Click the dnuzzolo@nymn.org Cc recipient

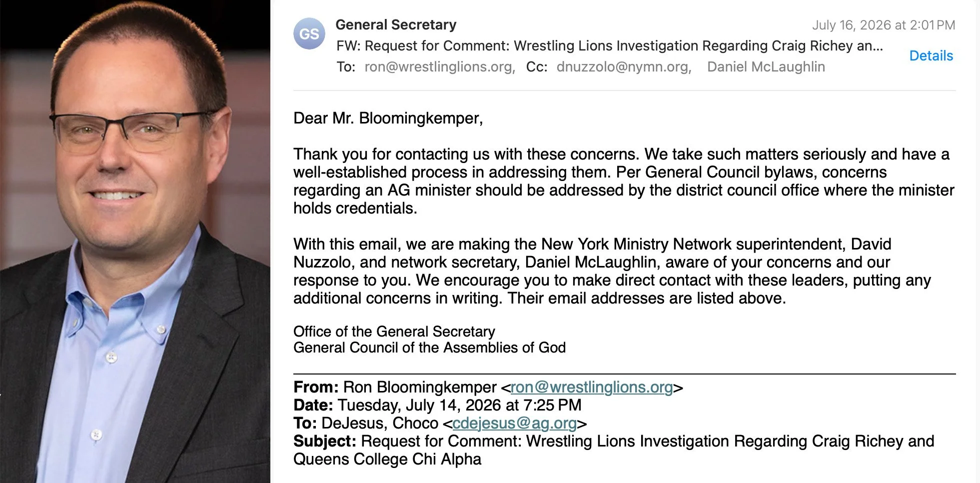point(624,66)
